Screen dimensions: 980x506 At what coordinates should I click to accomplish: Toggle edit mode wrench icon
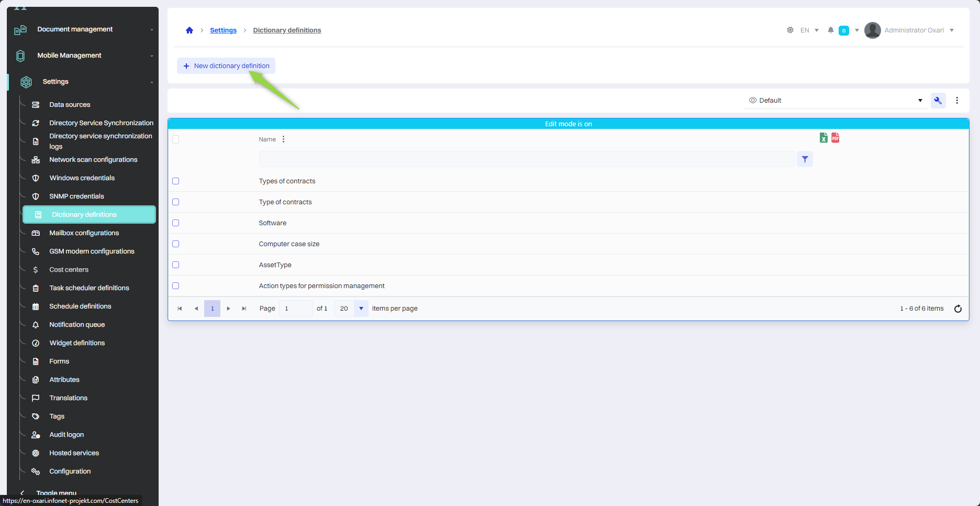click(x=938, y=101)
